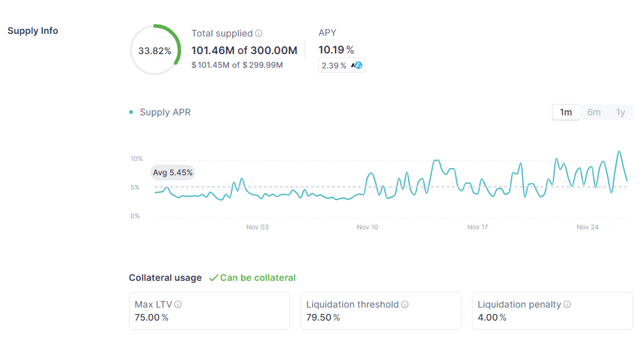Viewport: 644px width, 346px height.
Task: Click the Liquidation threshold info icon
Action: [x=405, y=304]
